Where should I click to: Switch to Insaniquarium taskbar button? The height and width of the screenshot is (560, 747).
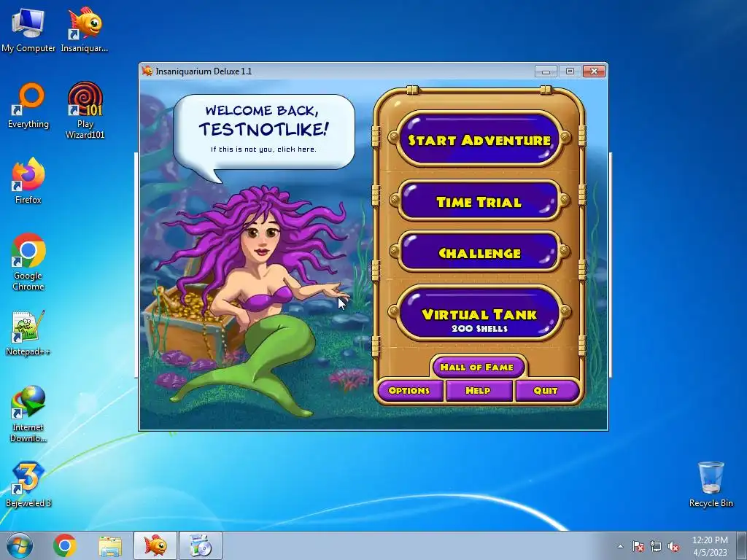click(155, 545)
